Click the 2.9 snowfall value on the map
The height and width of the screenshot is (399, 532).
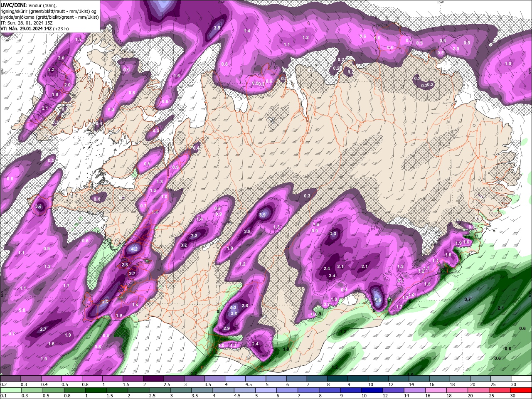[227, 328]
